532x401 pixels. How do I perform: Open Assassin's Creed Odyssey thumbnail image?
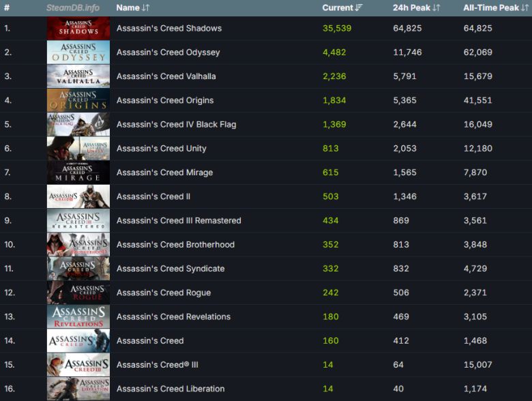click(78, 53)
